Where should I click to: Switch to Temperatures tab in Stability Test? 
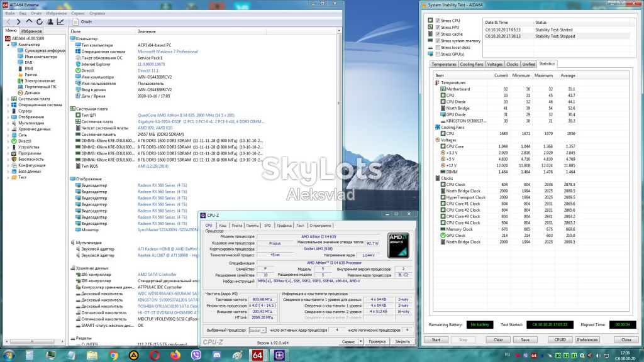(x=443, y=64)
